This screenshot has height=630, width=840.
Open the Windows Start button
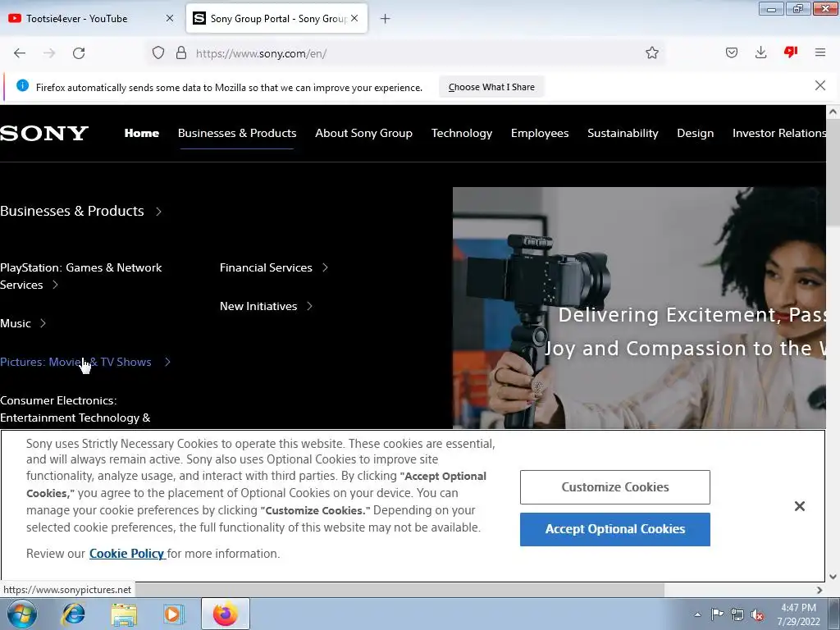[22, 614]
